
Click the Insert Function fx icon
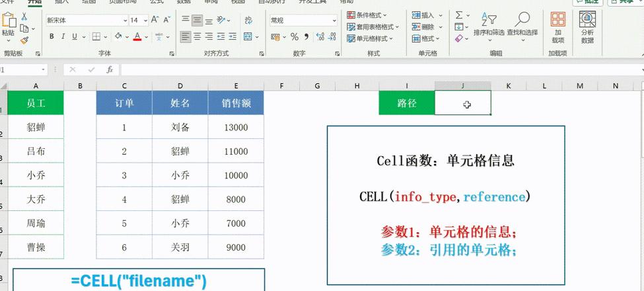click(110, 69)
